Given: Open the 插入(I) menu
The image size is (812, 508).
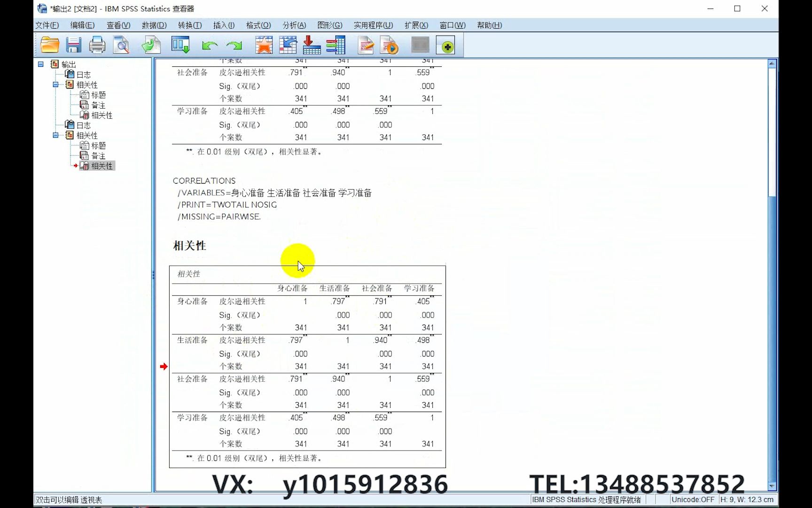Looking at the screenshot, I should click(x=224, y=25).
